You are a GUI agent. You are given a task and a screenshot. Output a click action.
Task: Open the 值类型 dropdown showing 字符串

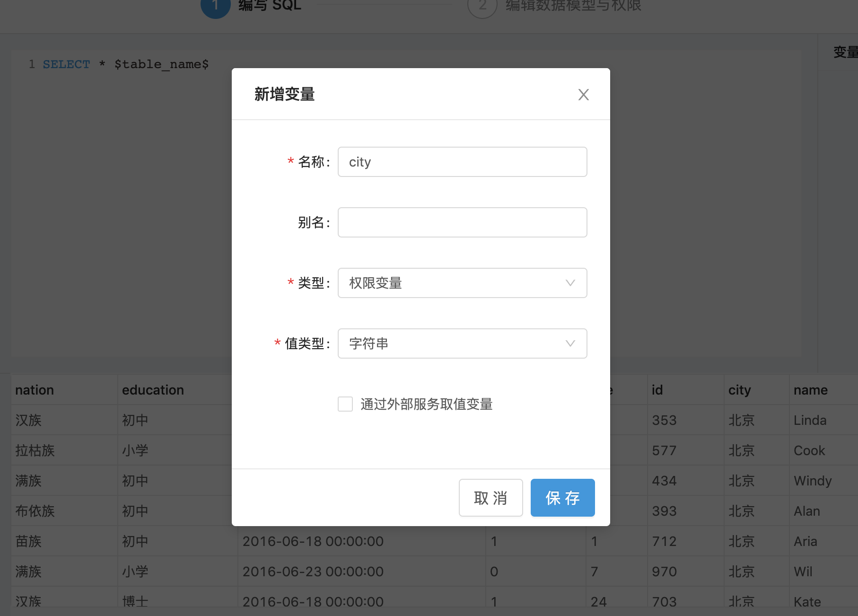[x=454, y=343]
